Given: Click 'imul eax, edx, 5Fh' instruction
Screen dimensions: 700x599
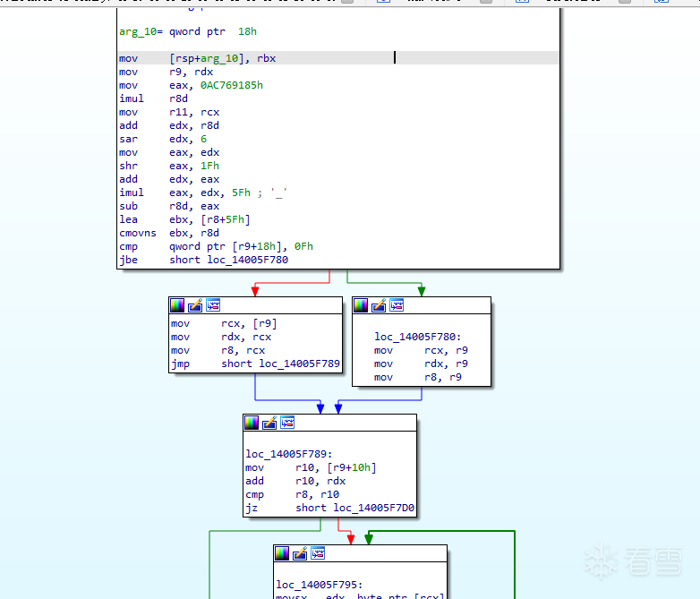Looking at the screenshot, I should pyautogui.click(x=184, y=193).
